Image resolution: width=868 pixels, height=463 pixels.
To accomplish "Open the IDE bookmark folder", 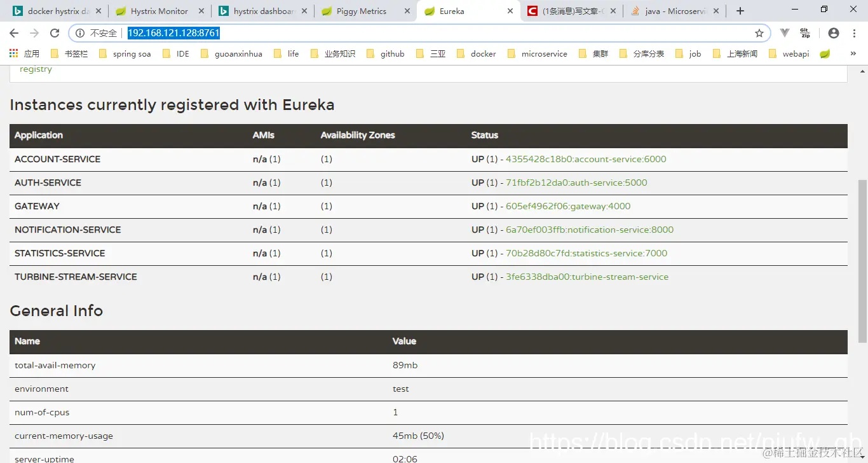I will pyautogui.click(x=176, y=53).
